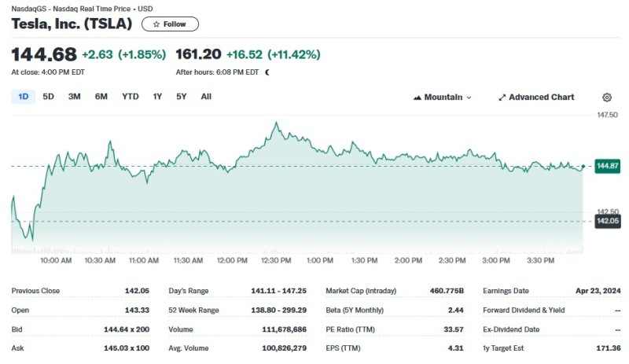Select the 3M time range
This screenshot has height=364, width=629.
(x=75, y=97)
